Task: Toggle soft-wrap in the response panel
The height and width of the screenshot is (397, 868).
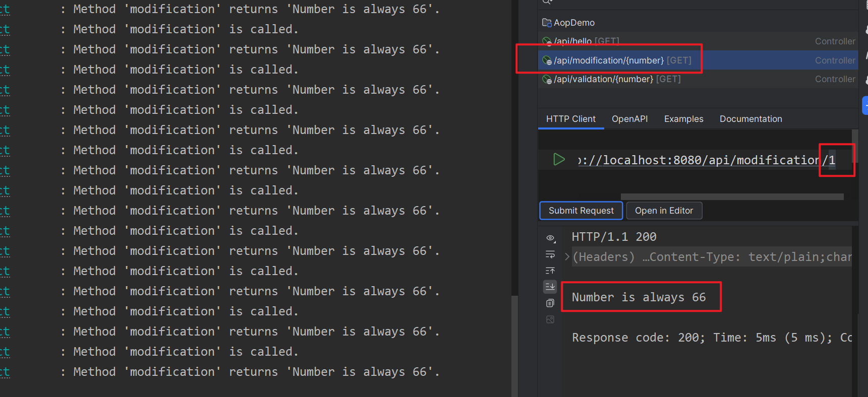Action: (x=550, y=254)
